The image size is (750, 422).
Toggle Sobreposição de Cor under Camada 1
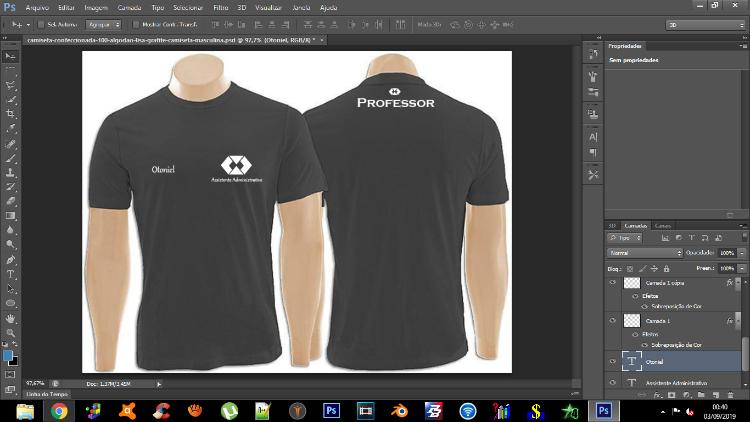click(644, 344)
